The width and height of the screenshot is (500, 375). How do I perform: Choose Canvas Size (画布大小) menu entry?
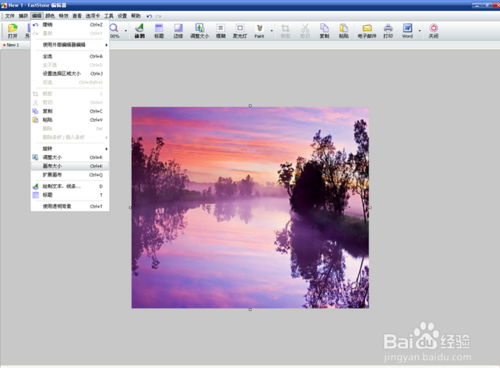[x=70, y=166]
